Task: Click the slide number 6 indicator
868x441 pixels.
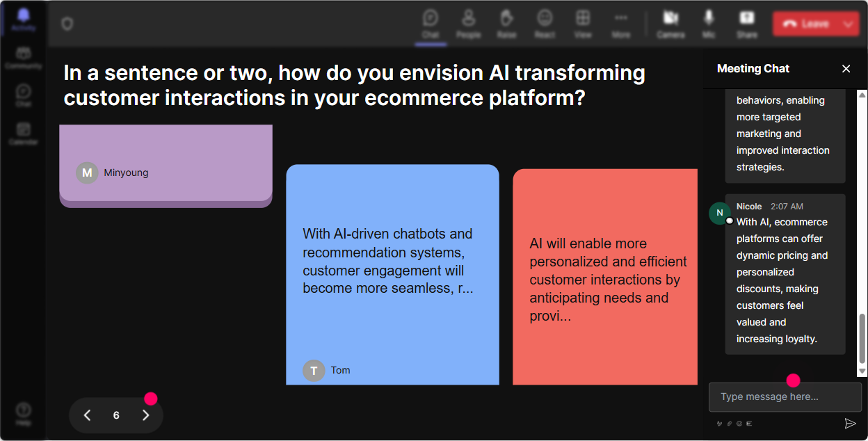Action: click(x=116, y=415)
